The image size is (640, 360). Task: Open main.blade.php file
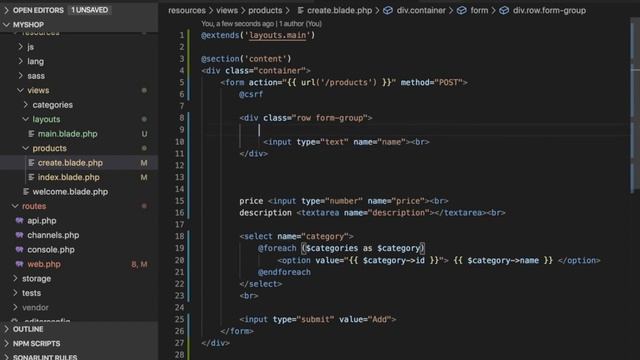(67, 134)
